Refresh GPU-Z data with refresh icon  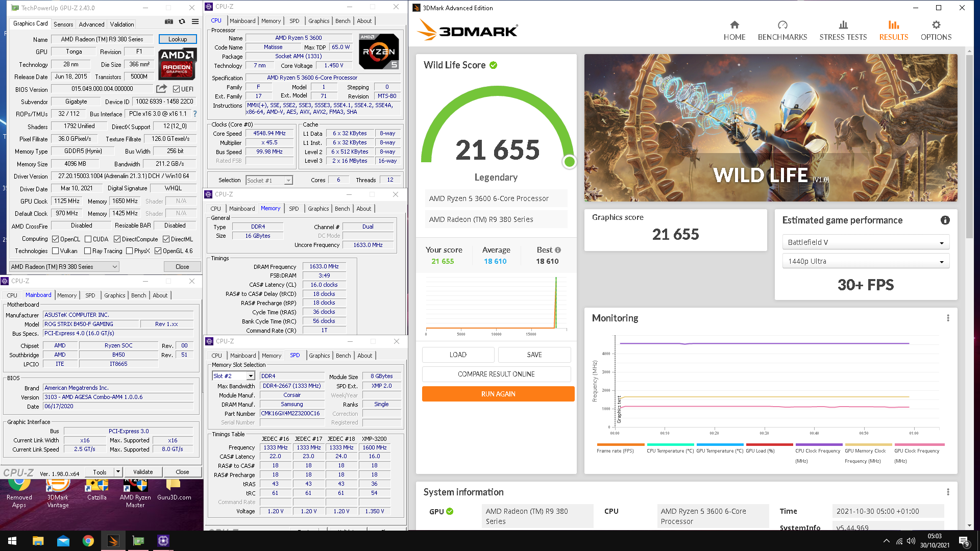pyautogui.click(x=182, y=21)
